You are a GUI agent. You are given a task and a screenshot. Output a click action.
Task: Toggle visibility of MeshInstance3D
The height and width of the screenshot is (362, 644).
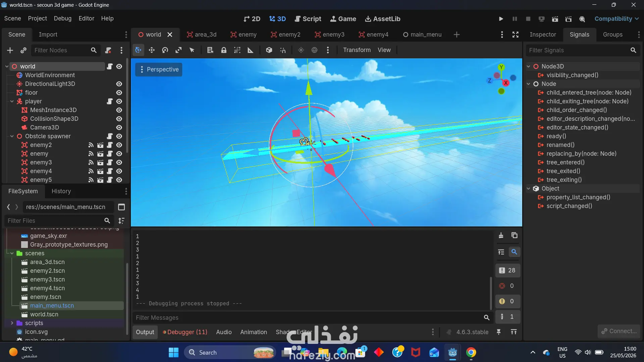click(x=119, y=110)
